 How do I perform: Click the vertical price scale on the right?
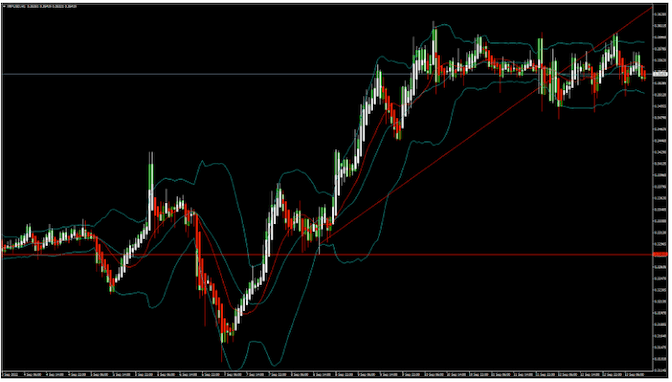point(660,188)
